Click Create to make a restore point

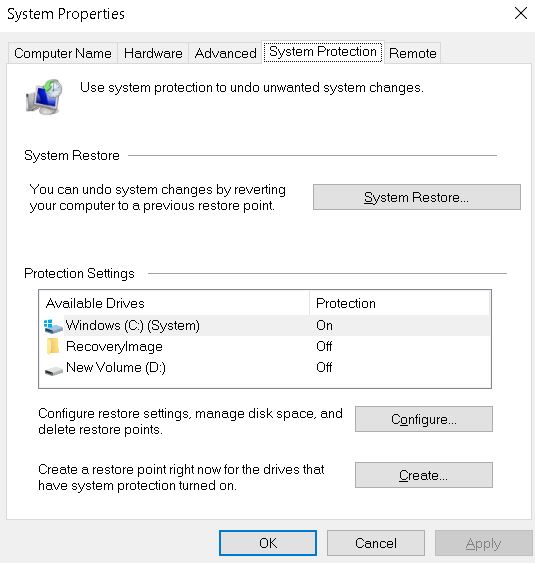click(x=424, y=475)
